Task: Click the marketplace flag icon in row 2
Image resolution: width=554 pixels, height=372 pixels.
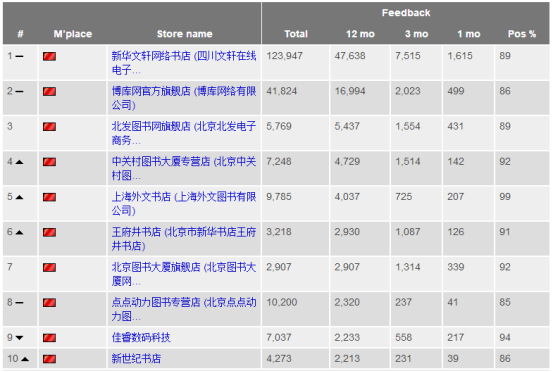Action: [x=49, y=91]
